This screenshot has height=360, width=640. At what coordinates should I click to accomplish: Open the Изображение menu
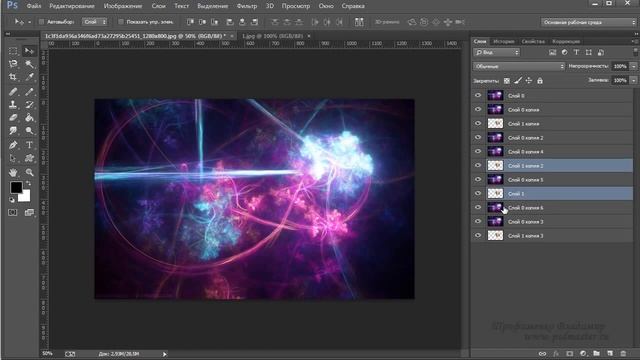[x=123, y=6]
